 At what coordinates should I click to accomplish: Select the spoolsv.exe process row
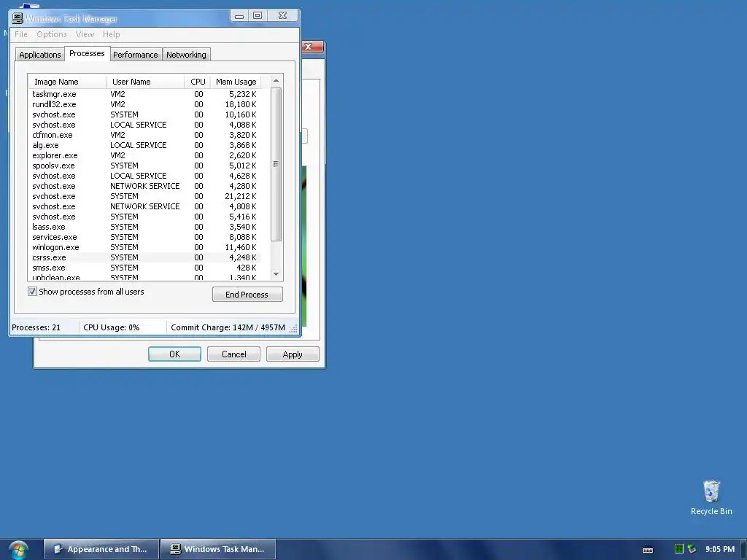144,166
